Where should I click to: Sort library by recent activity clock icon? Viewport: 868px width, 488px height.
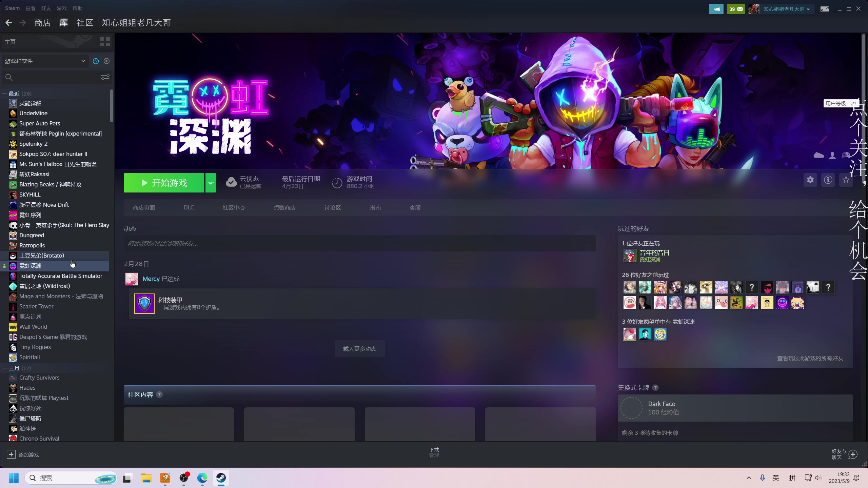point(96,61)
